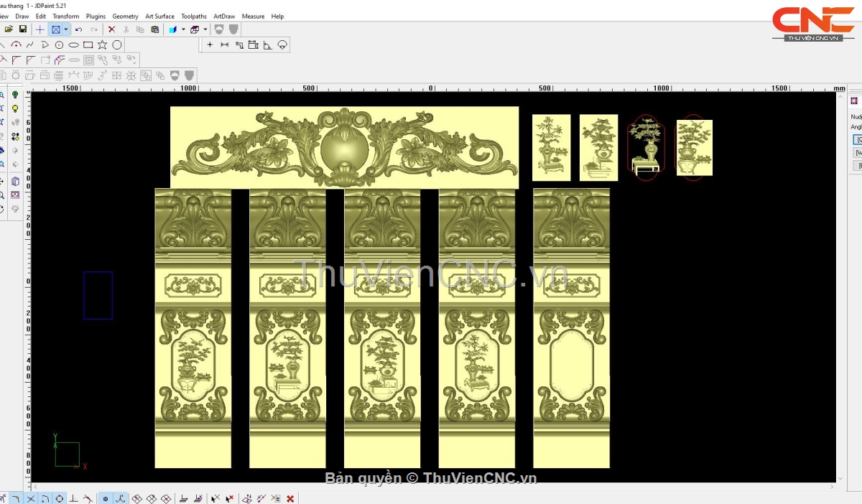862x504 pixels.
Task: Click the yellow light bulb icon
Action: 15,109
